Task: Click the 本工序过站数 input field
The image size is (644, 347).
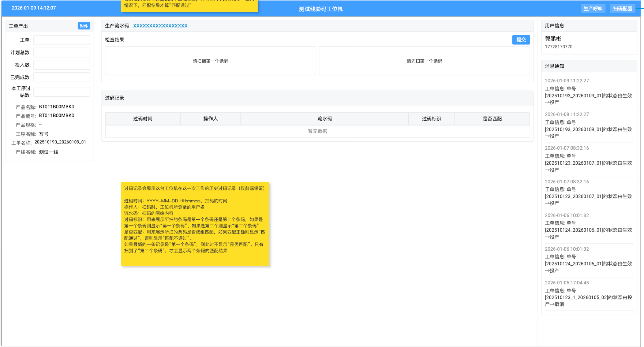Action: [62, 92]
